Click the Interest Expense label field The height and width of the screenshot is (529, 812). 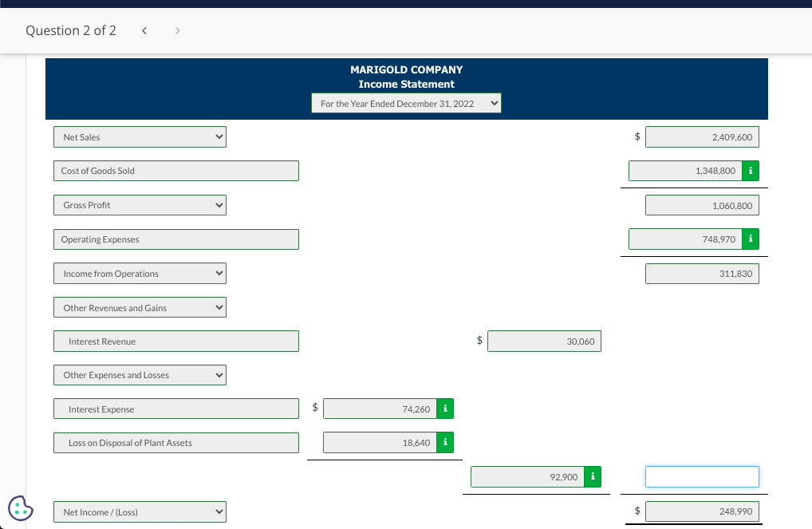point(176,409)
